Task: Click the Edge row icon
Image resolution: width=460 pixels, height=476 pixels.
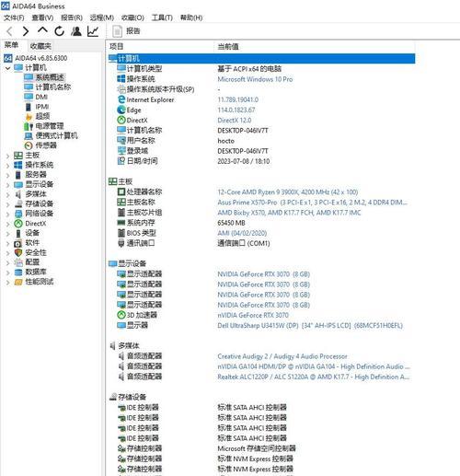Action: pyautogui.click(x=121, y=110)
